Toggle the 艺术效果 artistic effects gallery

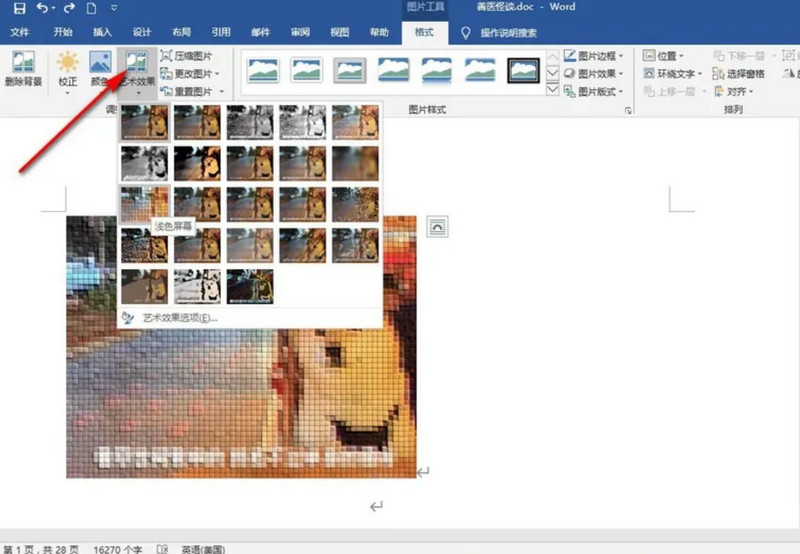click(137, 72)
